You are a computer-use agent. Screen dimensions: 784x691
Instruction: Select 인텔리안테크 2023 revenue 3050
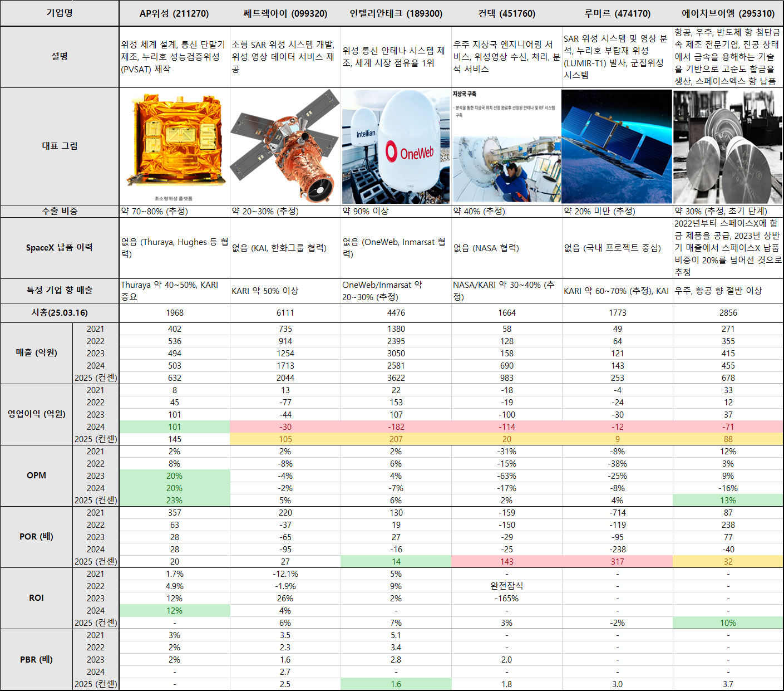click(x=396, y=354)
